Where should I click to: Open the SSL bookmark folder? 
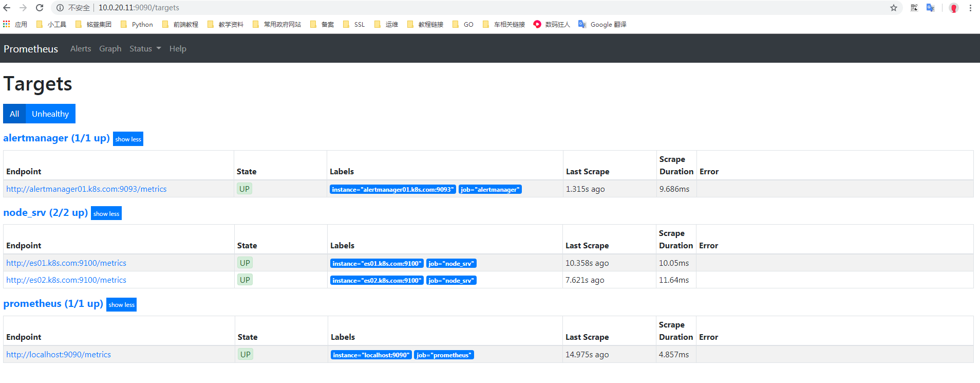pos(354,24)
